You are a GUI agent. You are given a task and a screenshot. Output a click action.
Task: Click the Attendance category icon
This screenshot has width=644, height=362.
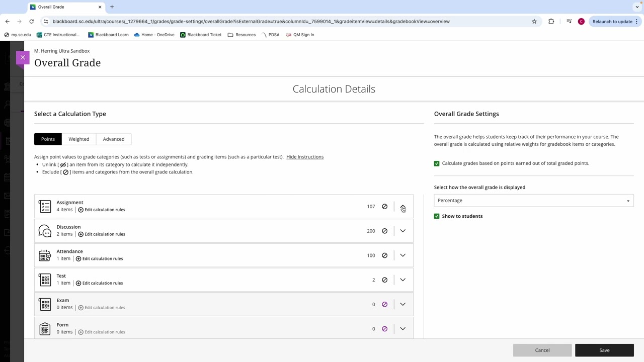pos(45,255)
